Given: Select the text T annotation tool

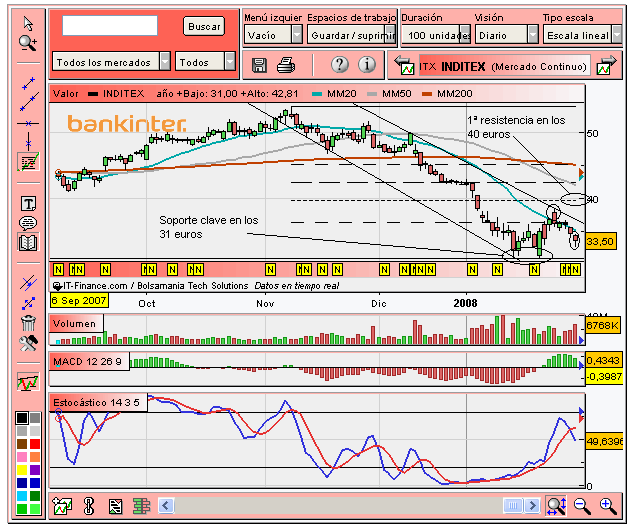Looking at the screenshot, I should 28,203.
